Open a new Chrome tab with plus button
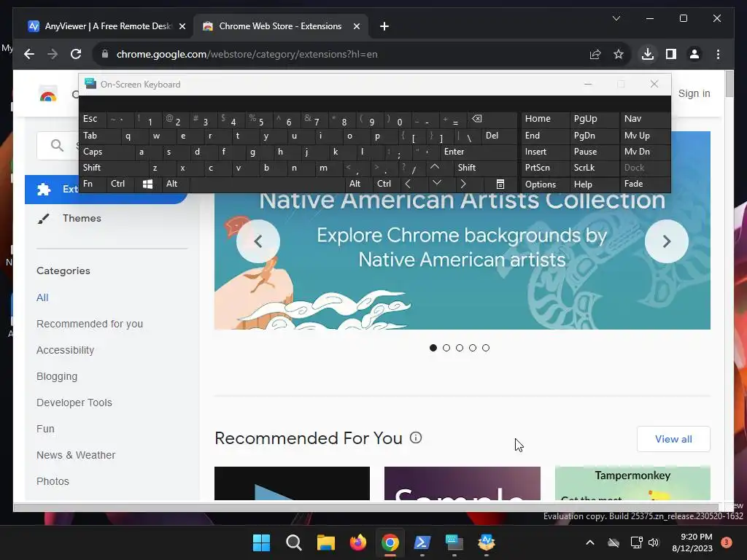Screen dimensions: 747x560 coord(384,26)
